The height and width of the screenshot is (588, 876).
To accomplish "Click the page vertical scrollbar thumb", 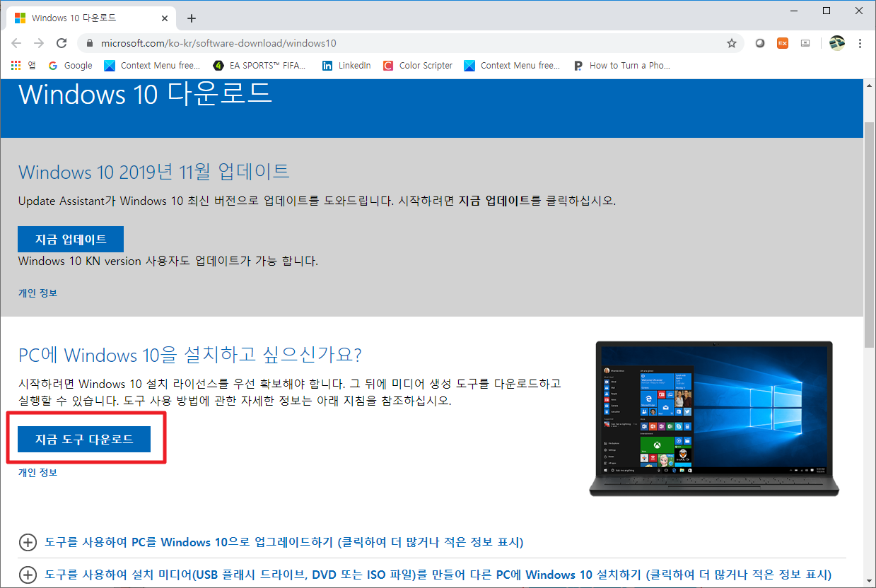I will pos(869,233).
